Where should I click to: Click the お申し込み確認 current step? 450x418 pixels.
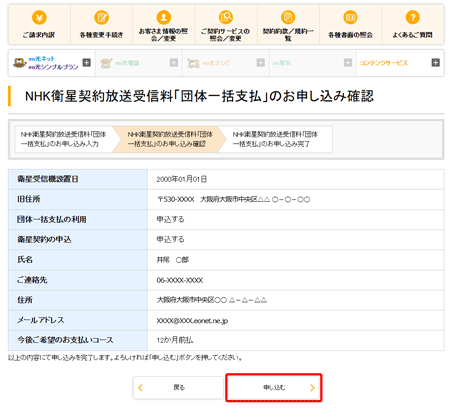170,139
